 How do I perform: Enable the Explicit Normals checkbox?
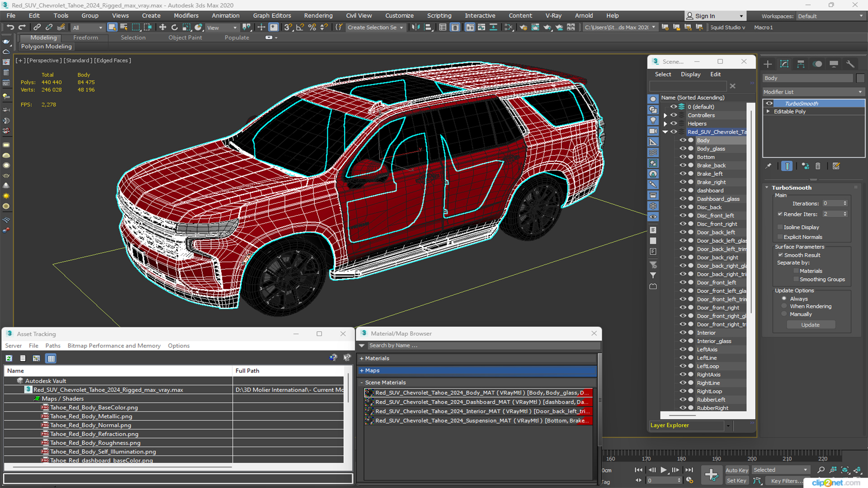(780, 237)
